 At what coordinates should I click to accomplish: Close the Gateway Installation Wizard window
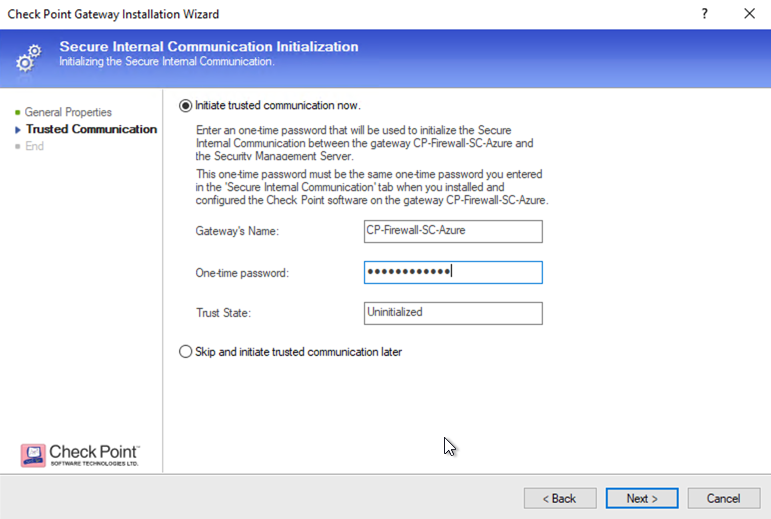tap(749, 14)
